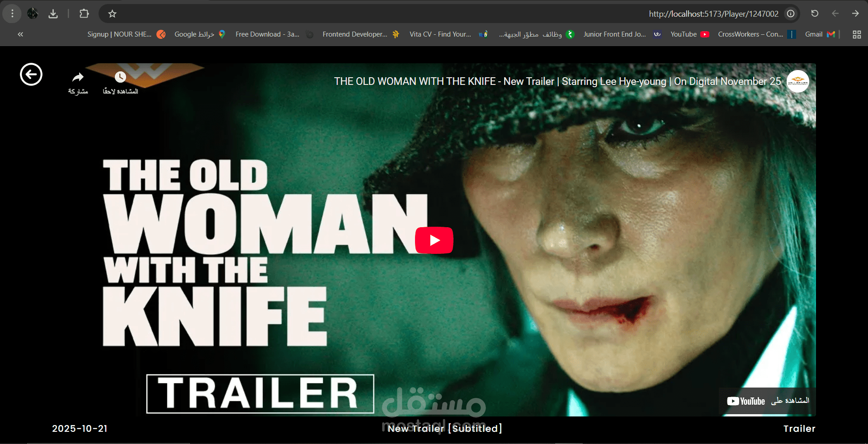The width and height of the screenshot is (868, 444).
Task: Open browser three-dot menu
Action: click(12, 14)
